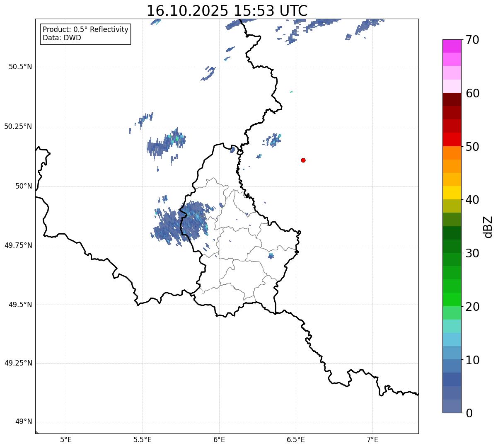The height and width of the screenshot is (448, 498).
Task: Click the title "16.10.2025 15:53 UTC"
Action: (227, 10)
